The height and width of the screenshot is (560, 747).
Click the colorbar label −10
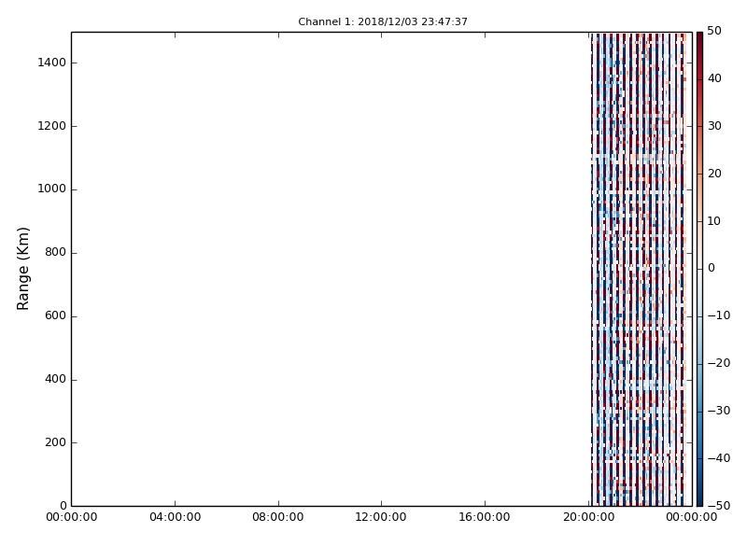[718, 315]
